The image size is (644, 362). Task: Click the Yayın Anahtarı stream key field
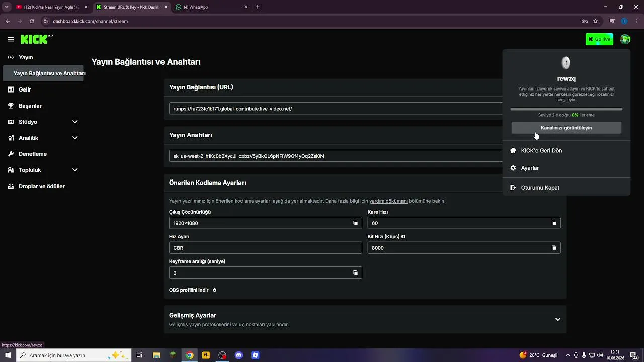coord(336,156)
